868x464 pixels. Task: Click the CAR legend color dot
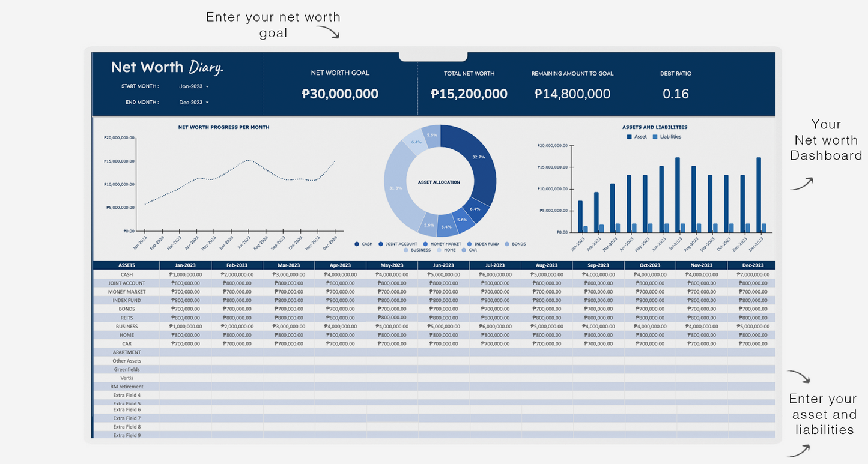[464, 250]
